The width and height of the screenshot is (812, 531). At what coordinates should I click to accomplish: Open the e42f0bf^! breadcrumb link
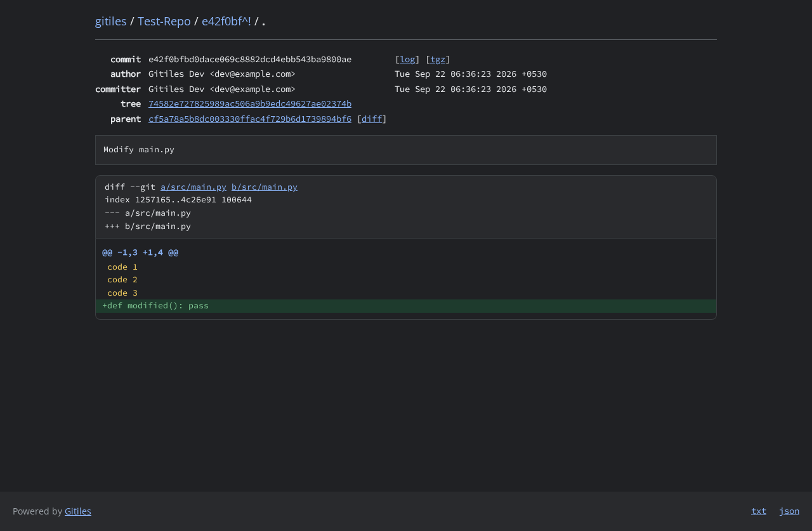point(226,21)
